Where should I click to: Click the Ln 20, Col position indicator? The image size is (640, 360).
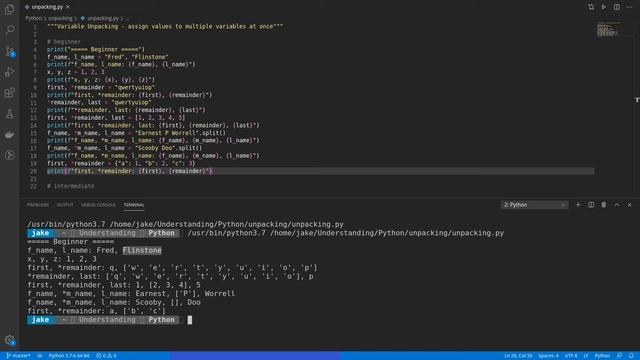point(518,356)
